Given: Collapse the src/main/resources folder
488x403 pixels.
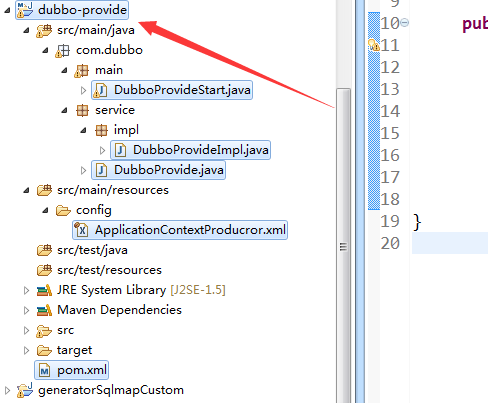Looking at the screenshot, I should [x=26, y=191].
